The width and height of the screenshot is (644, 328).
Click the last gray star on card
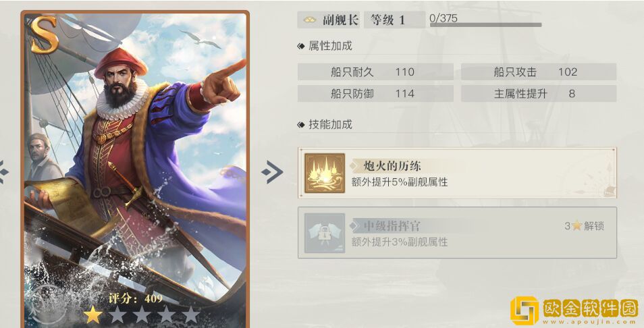(x=190, y=315)
